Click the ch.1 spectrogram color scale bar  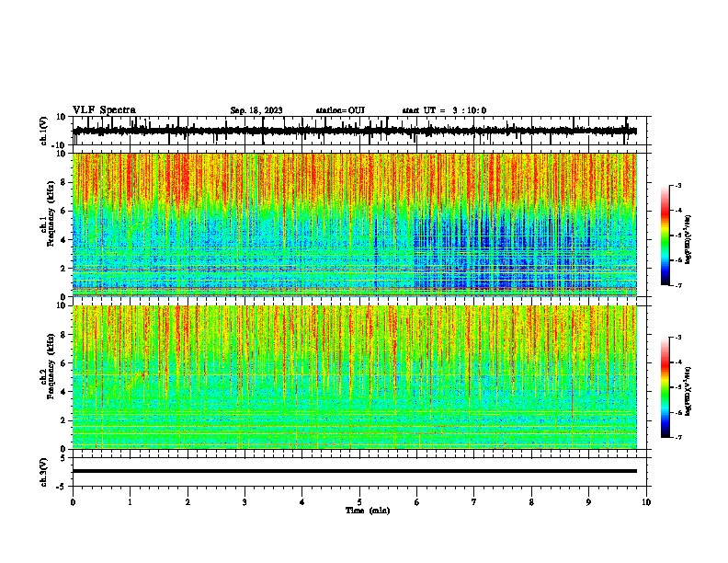point(665,236)
